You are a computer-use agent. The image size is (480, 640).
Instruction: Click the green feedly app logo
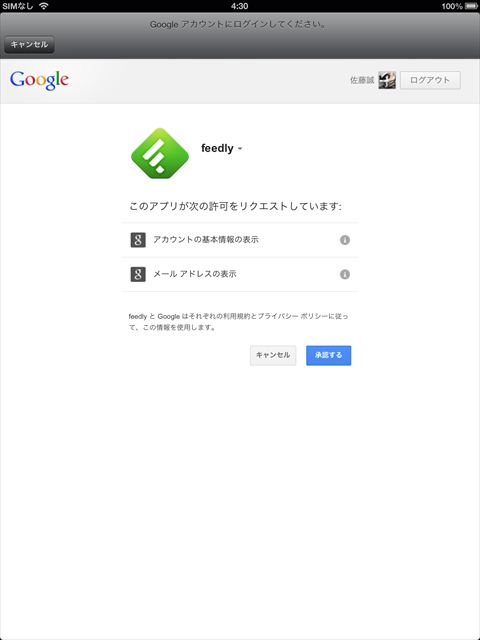160,153
